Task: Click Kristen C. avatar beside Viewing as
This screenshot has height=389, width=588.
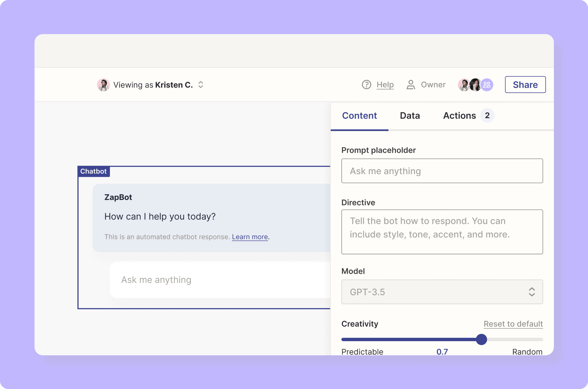Action: tap(103, 85)
